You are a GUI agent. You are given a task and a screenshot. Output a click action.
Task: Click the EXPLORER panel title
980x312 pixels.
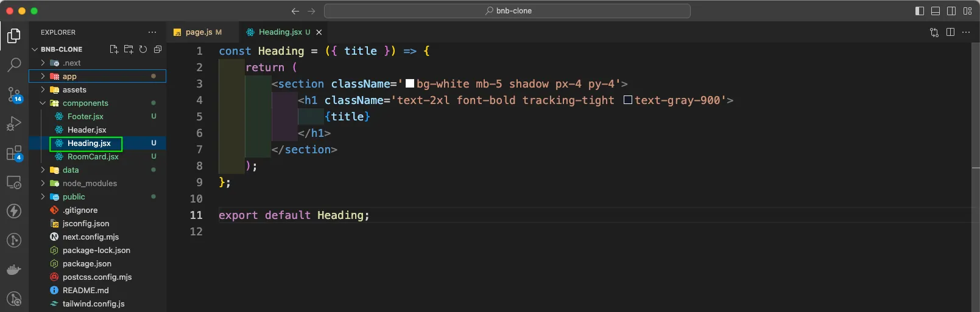[58, 32]
